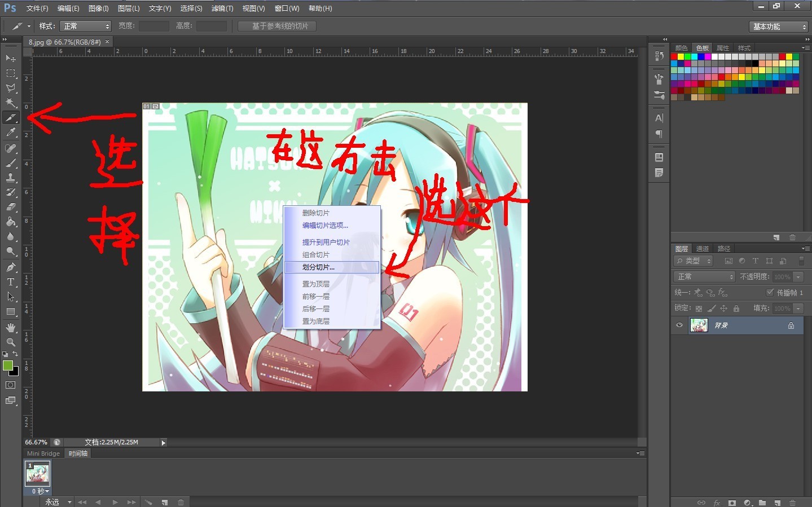The height and width of the screenshot is (507, 812).
Task: Select the Healing Brush tool
Action: 11,148
